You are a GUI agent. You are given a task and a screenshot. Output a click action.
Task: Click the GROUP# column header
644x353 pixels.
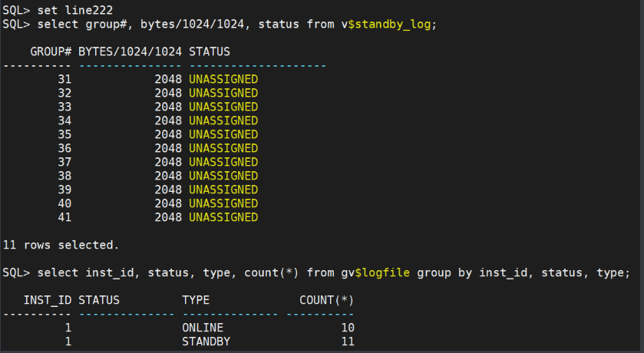point(51,51)
